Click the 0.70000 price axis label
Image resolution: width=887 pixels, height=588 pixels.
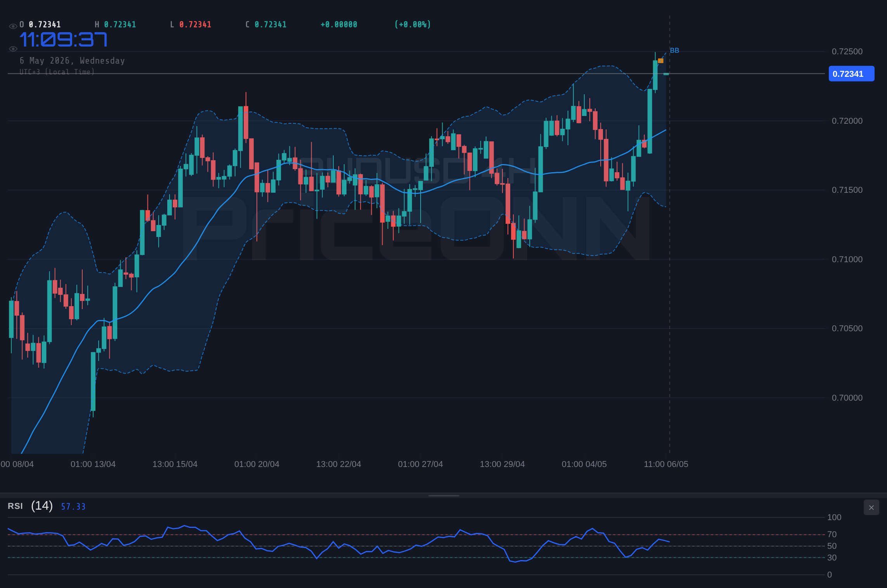point(847,398)
